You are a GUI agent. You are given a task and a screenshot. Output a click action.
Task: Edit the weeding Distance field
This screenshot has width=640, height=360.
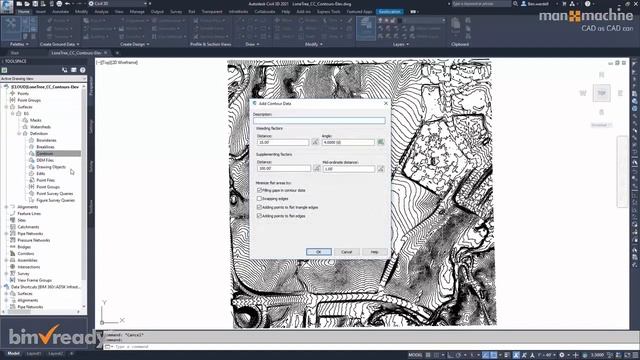283,142
